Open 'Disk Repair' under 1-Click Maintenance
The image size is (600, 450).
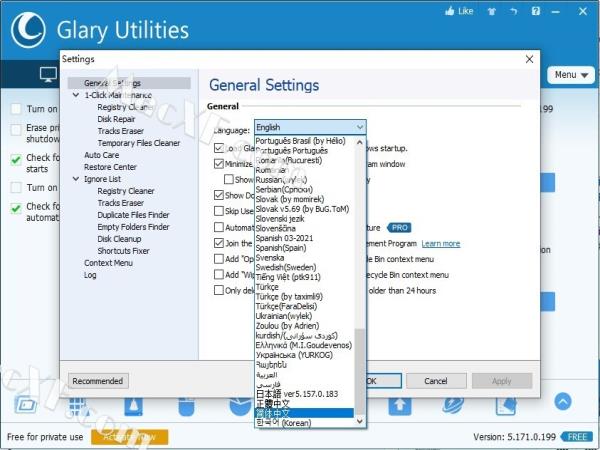coord(116,119)
